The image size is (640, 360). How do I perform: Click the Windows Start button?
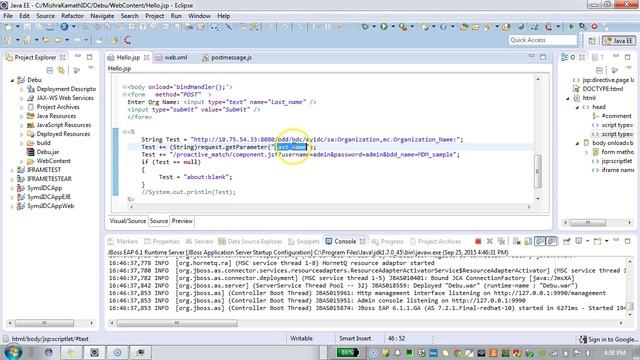(12, 352)
